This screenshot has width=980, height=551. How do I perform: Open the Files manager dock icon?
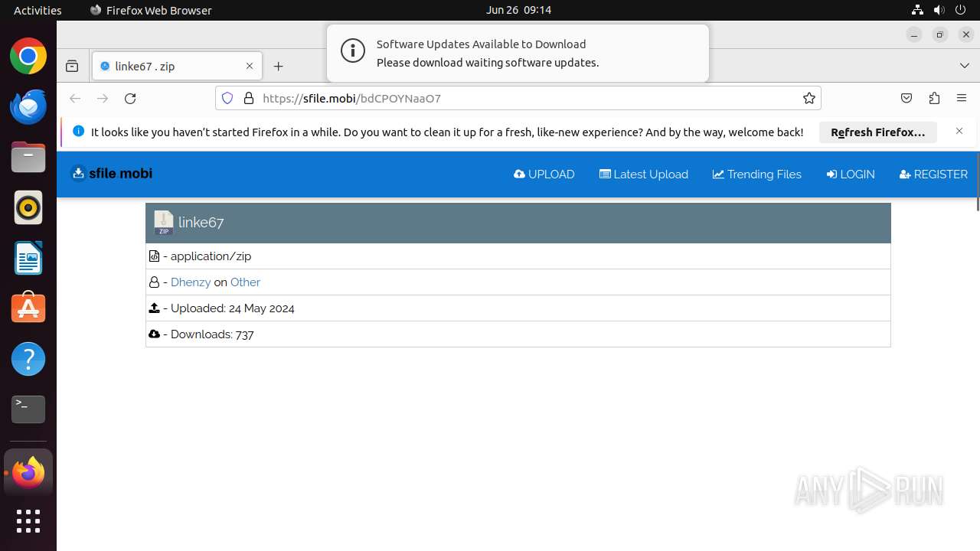(x=28, y=157)
